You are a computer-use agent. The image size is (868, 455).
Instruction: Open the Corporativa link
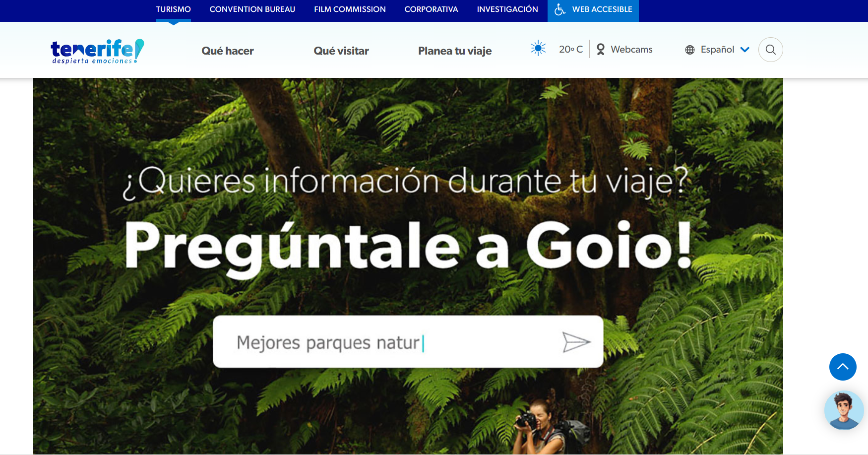[x=431, y=9]
